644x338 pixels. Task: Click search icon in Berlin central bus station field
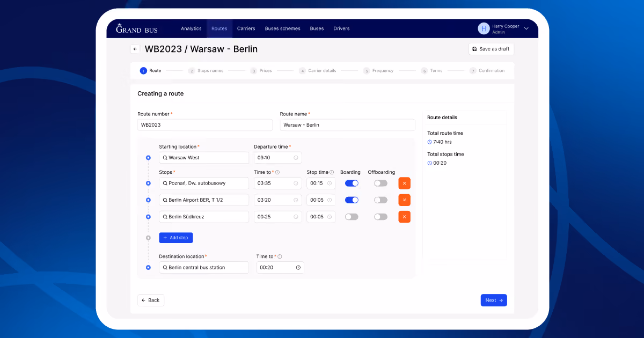tap(165, 267)
